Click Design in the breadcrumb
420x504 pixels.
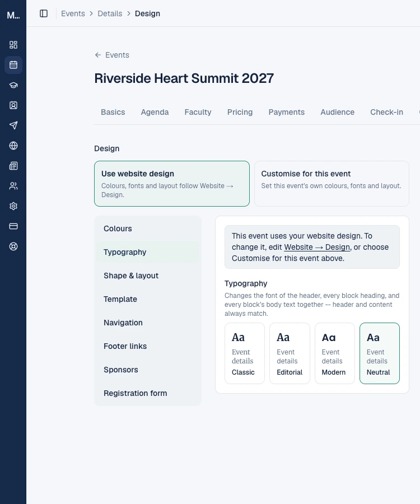pos(147,13)
